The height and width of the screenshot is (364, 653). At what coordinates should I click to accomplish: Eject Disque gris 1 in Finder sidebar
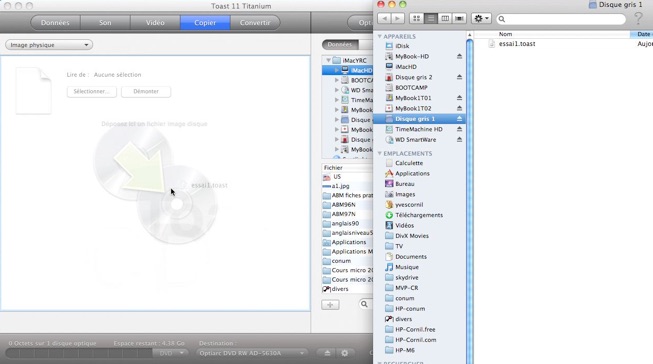[x=459, y=119]
